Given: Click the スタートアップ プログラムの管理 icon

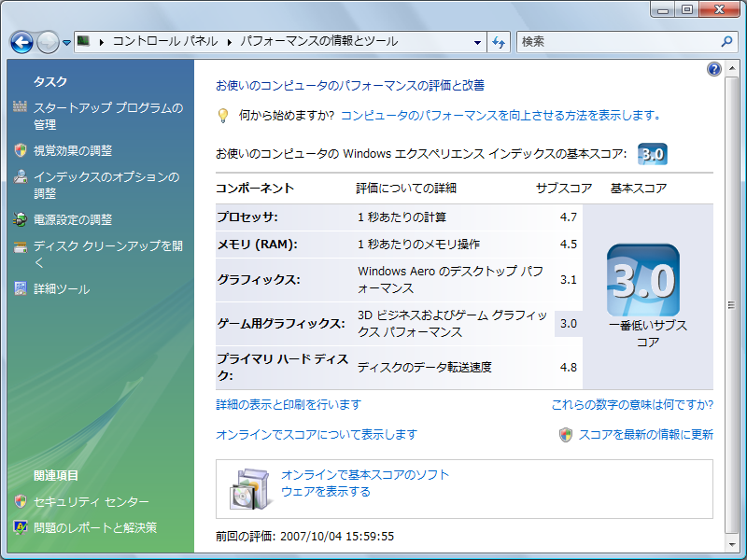Looking at the screenshot, I should pyautogui.click(x=20, y=106).
